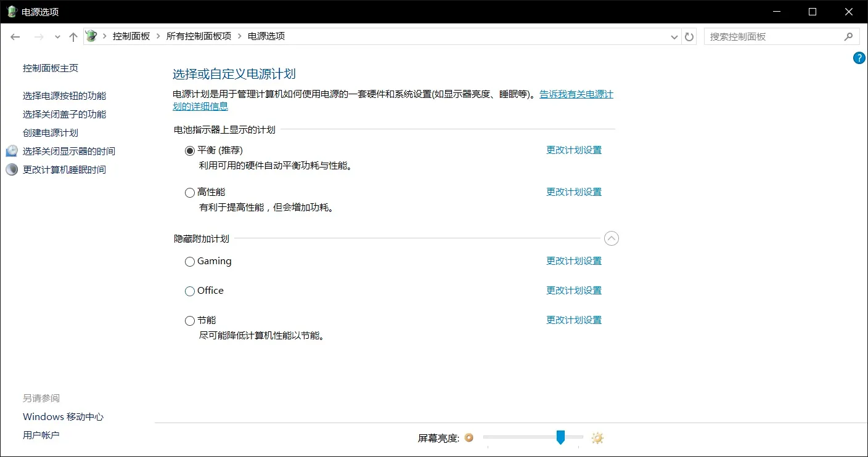Refresh the page with the refresh icon
Viewport: 868px width, 457px height.
pos(689,36)
